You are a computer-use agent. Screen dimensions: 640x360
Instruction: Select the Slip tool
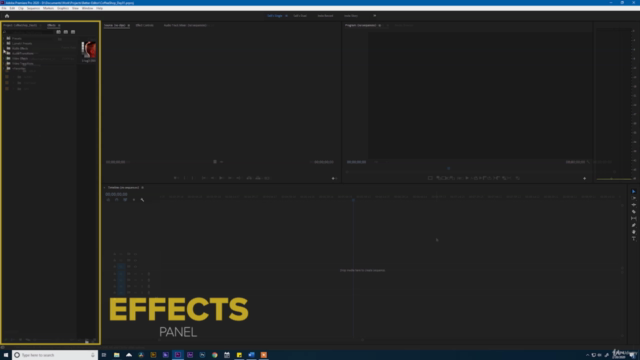click(x=633, y=218)
